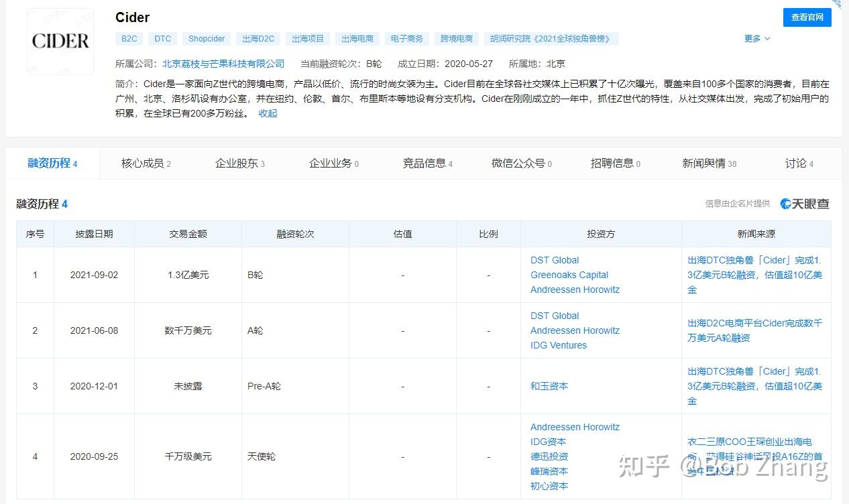The width and height of the screenshot is (849, 504).
Task: Click Andreessen Horowitz in the A轮 row
Action: (575, 330)
